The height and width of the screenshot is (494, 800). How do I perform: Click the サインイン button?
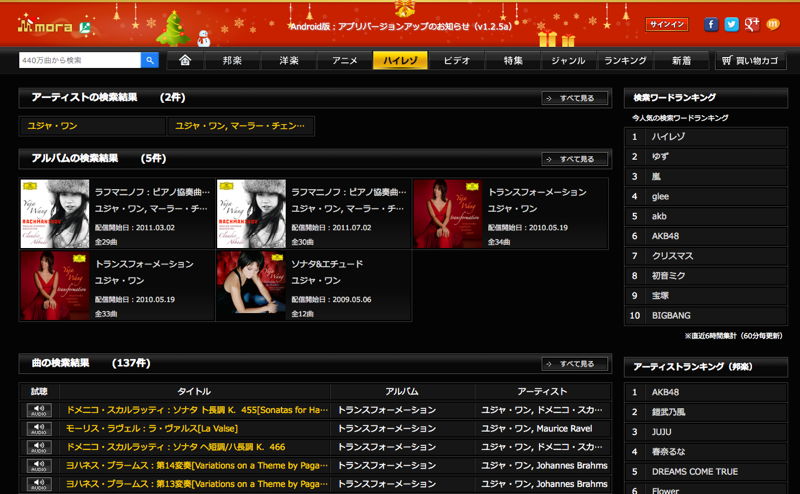[667, 24]
